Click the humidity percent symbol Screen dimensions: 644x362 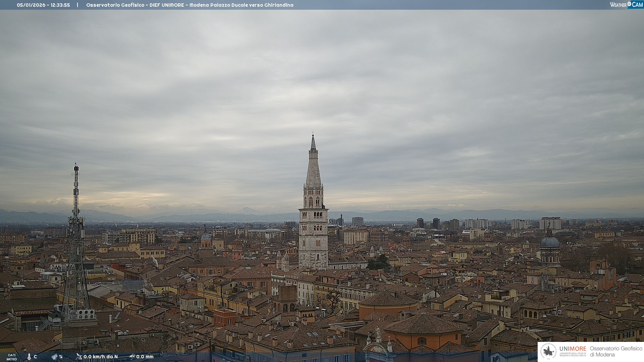point(61,357)
